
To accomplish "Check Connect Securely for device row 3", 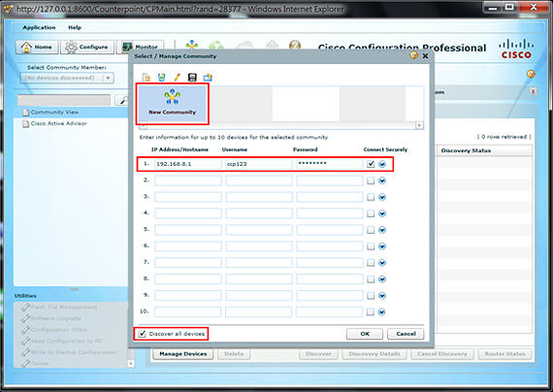I will (371, 197).
